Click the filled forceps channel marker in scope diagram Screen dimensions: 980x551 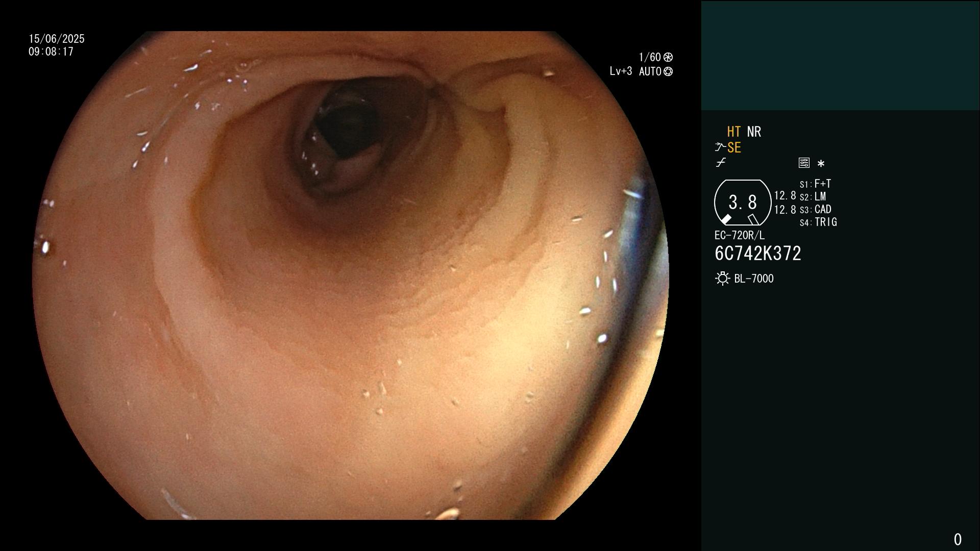pos(726,219)
